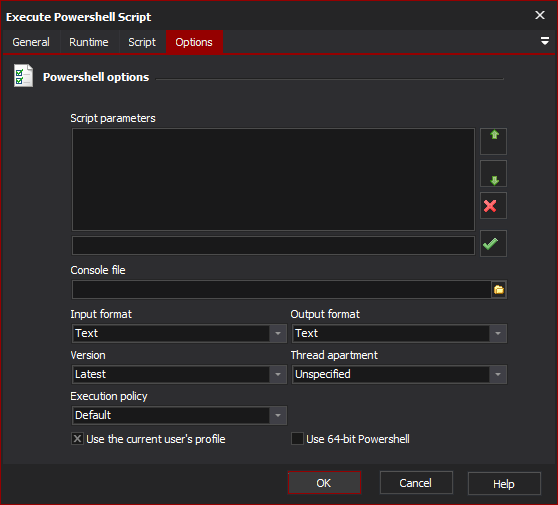Viewport: 558px width, 505px height.
Task: Click the OK button
Action: (324, 483)
